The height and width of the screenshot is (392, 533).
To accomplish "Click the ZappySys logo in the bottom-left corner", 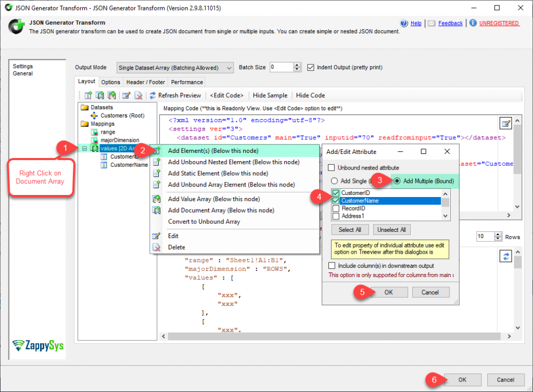I will 37,346.
